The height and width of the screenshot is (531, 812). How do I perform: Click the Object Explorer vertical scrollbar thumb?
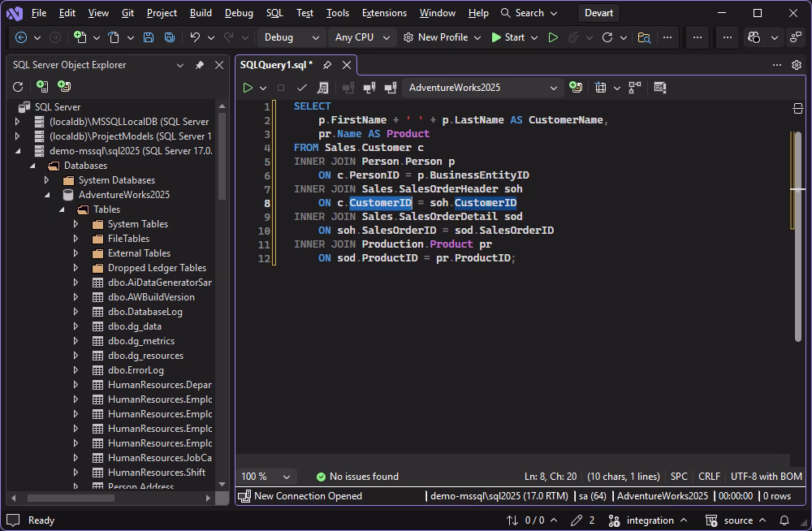click(222, 155)
